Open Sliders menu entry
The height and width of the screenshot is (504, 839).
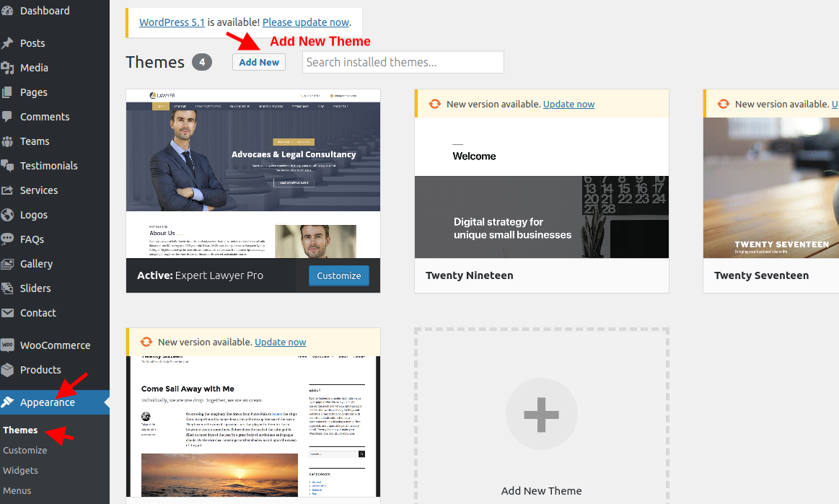35,288
